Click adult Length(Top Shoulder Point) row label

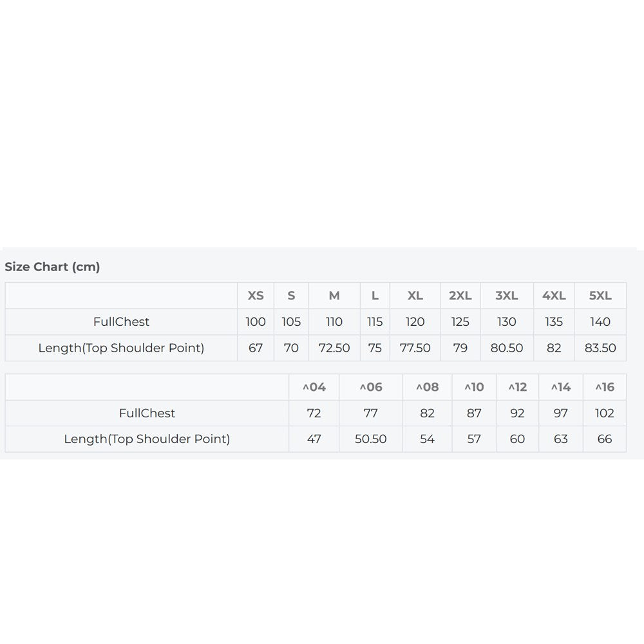[121, 348]
